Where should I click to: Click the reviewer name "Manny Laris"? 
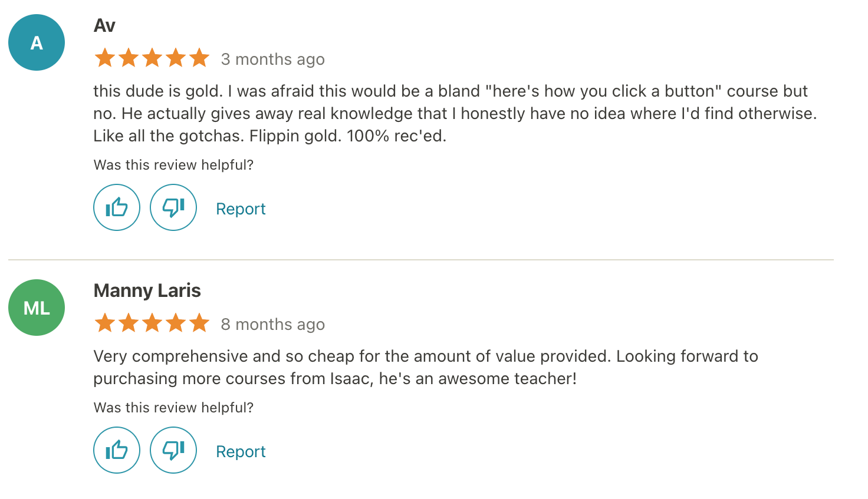pos(147,290)
